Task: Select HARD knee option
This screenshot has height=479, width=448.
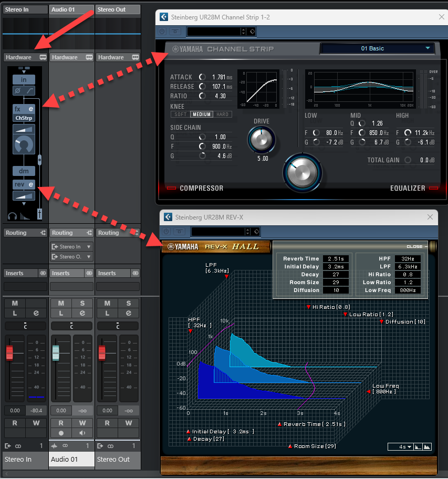Action: pos(222,114)
